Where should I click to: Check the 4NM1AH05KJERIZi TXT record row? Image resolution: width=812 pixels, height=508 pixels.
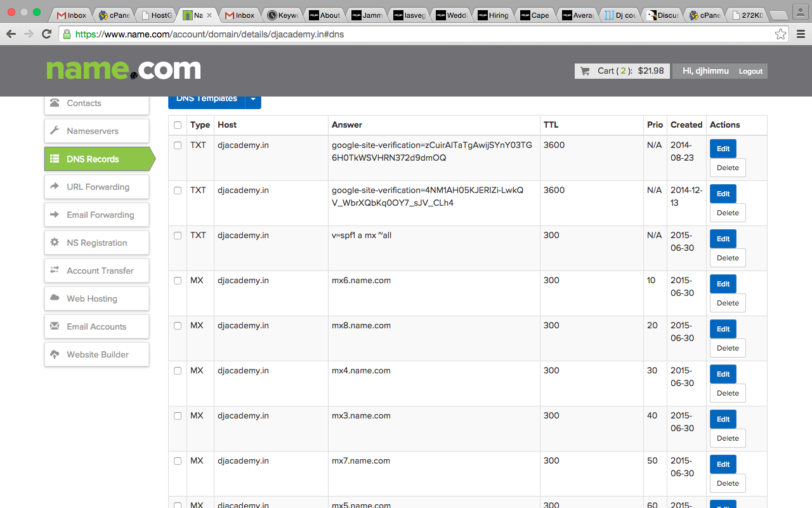coord(178,190)
